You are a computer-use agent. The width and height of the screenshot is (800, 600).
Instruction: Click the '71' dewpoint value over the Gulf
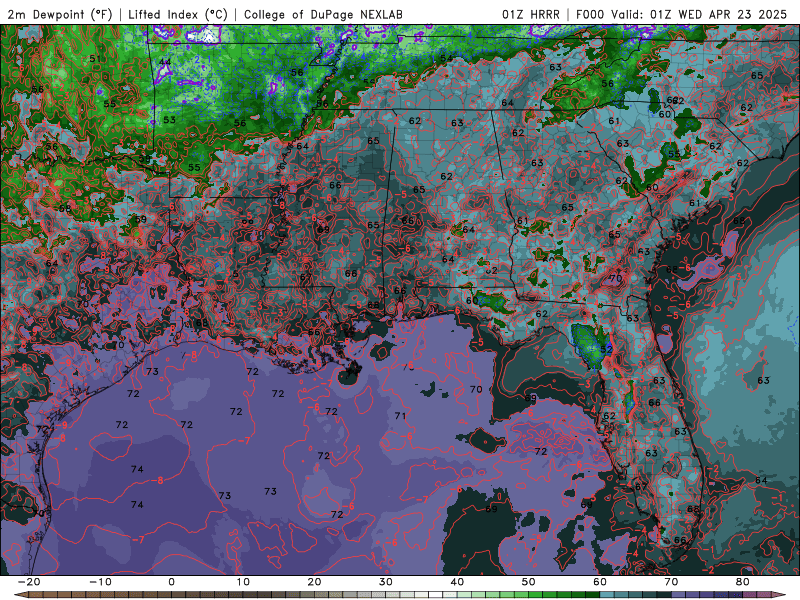[400, 416]
